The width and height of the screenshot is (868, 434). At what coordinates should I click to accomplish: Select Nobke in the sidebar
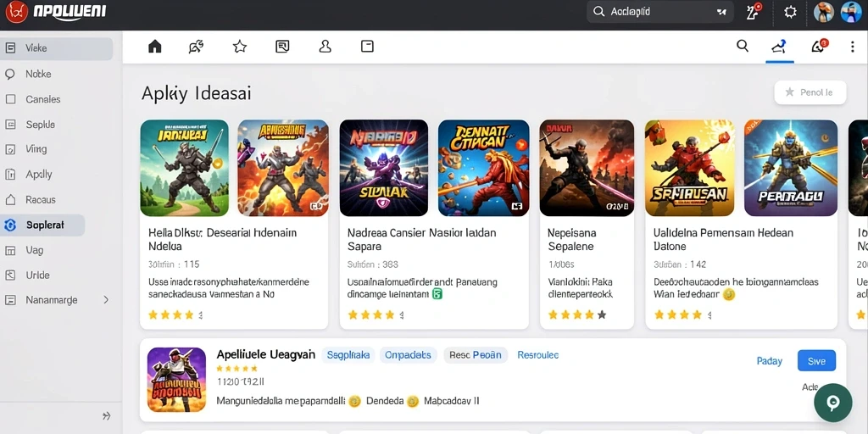38,74
